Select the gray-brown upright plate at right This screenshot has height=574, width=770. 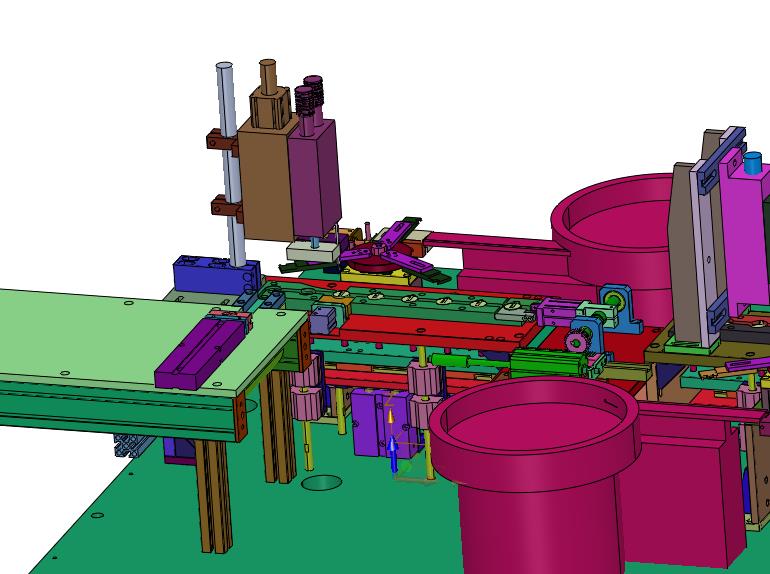684,255
